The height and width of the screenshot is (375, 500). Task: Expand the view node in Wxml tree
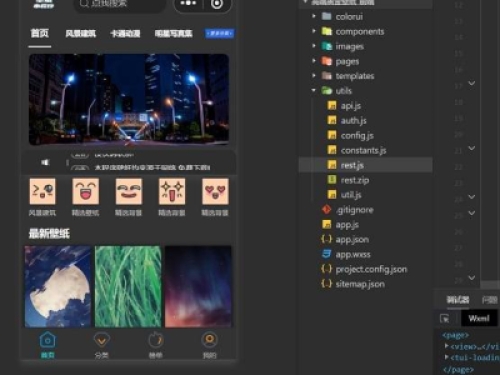(x=447, y=346)
